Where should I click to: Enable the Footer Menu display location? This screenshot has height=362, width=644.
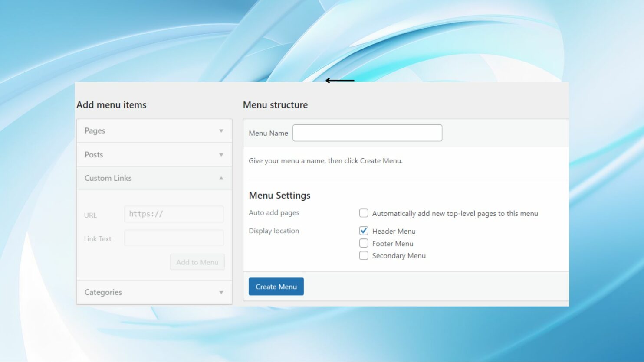[364, 243]
